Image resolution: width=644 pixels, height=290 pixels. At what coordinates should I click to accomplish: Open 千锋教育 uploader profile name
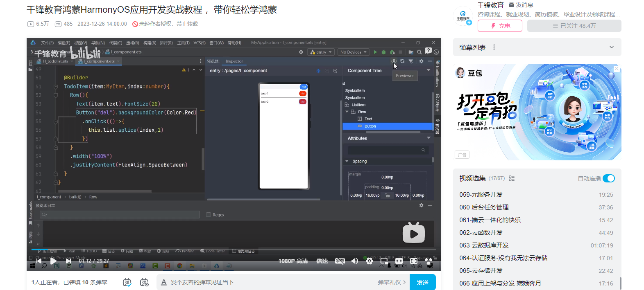click(490, 5)
